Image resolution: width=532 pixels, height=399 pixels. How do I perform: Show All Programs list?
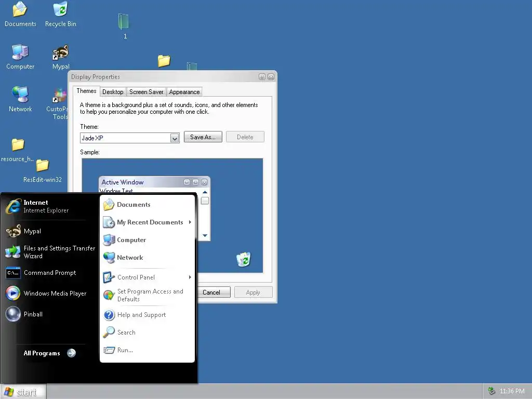coord(49,353)
